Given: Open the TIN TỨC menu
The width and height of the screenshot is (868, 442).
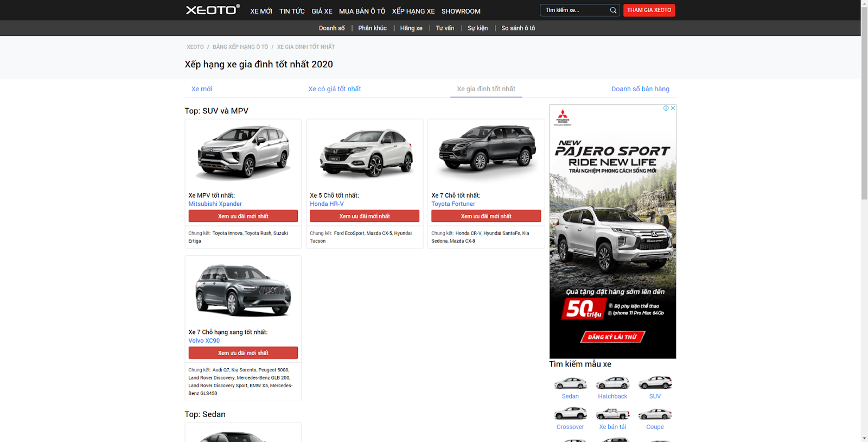Looking at the screenshot, I should tap(292, 11).
